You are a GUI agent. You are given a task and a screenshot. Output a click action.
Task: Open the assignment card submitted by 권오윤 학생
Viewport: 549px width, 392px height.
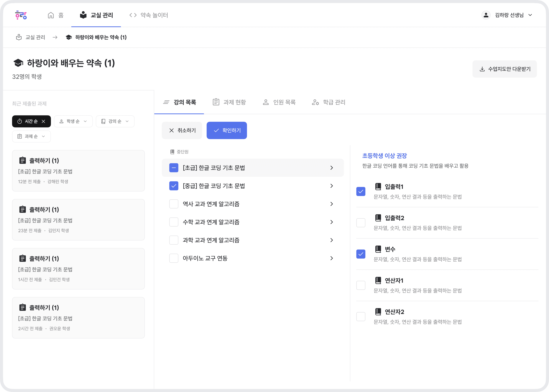click(78, 318)
